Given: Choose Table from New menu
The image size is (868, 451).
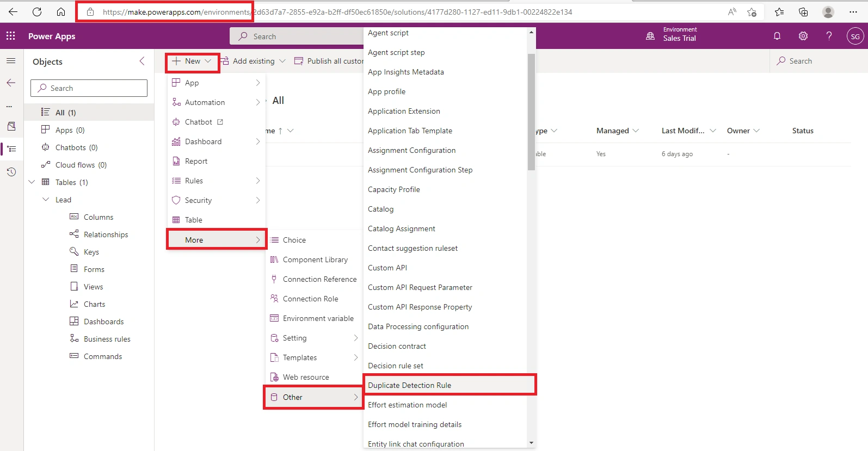Looking at the screenshot, I should [x=217, y=220].
